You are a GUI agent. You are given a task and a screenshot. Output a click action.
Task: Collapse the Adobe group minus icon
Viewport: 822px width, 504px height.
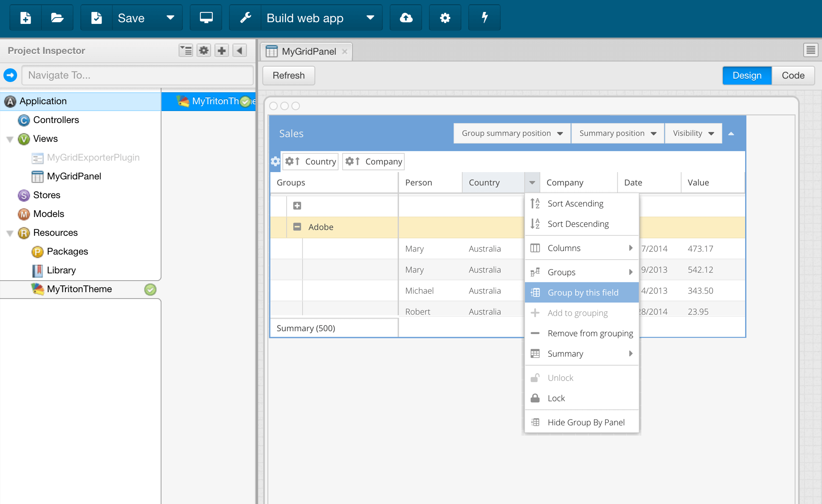297,227
